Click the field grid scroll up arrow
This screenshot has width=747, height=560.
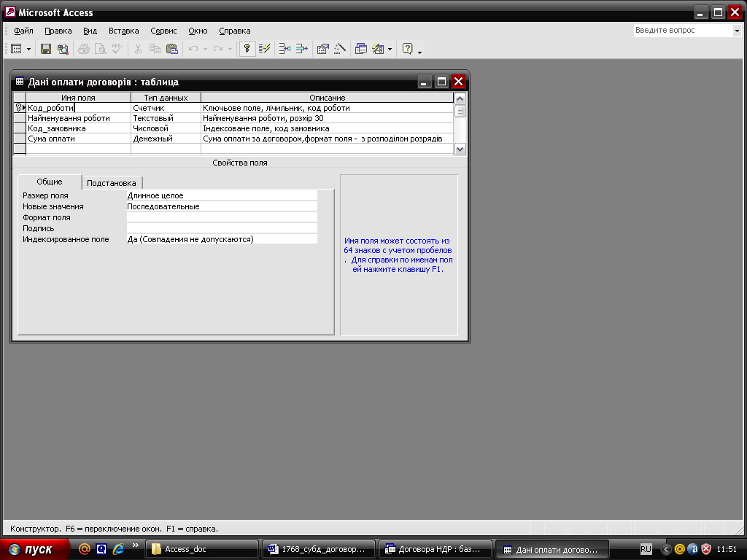coord(460,98)
